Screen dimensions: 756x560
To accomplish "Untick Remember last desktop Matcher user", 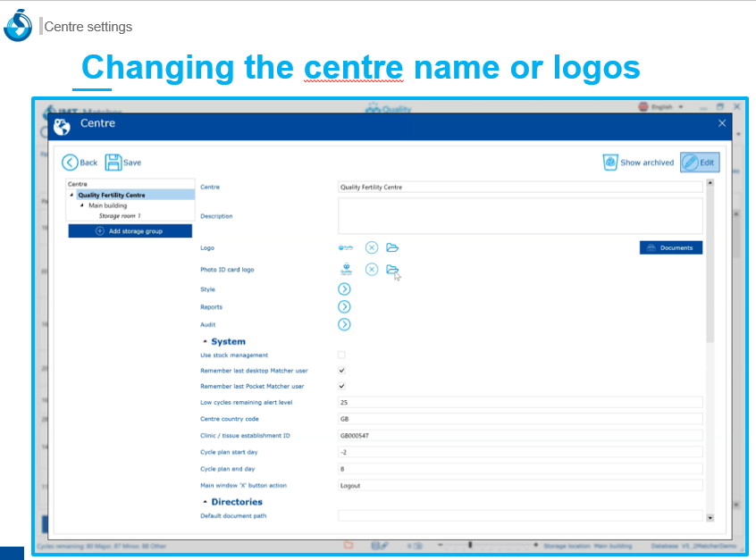I will [341, 370].
